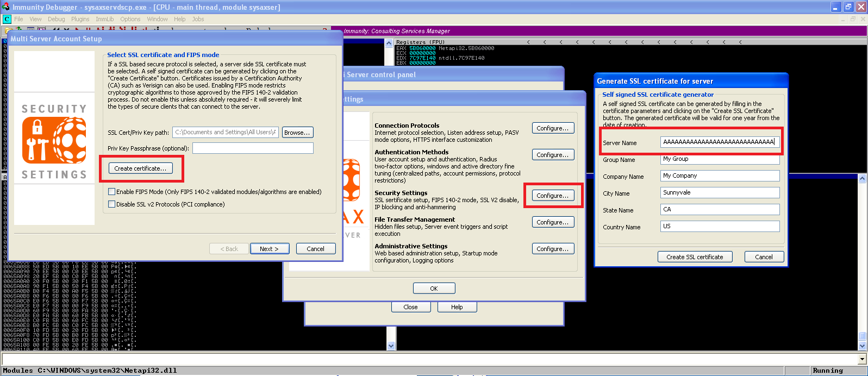This screenshot has width=868, height=376.
Task: Open the Options menu
Action: 130,19
